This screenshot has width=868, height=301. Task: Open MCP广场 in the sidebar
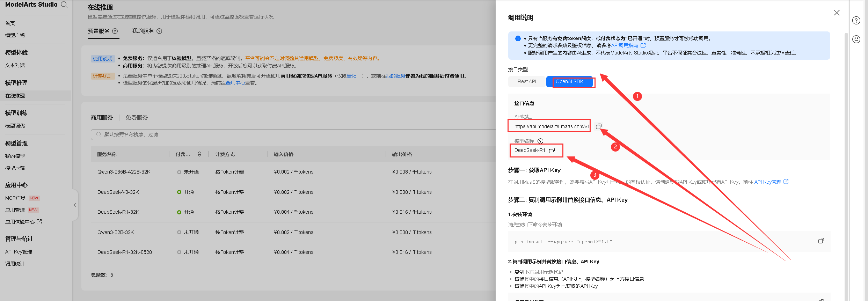click(x=15, y=198)
